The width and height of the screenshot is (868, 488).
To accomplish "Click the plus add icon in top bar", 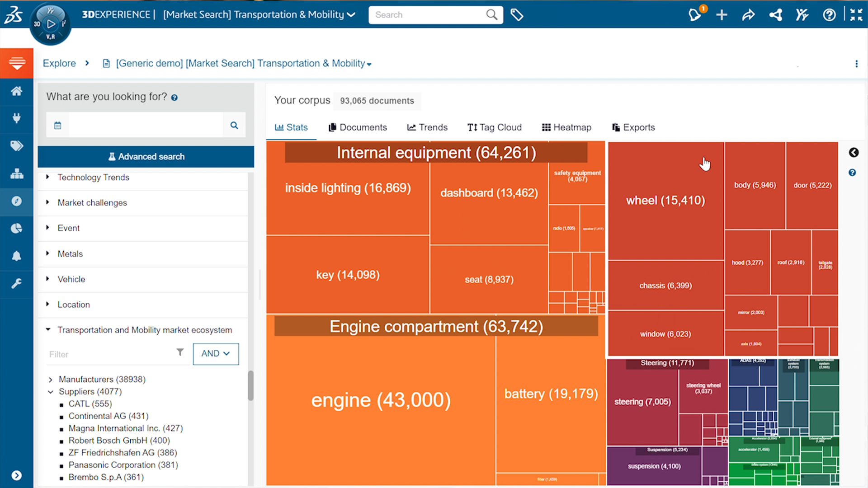I will point(722,15).
